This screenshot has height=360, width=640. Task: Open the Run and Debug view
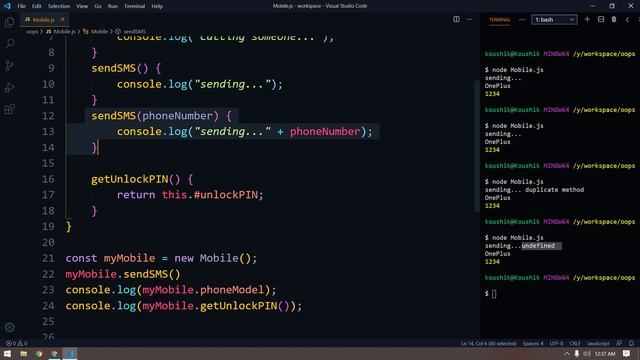tap(9, 87)
